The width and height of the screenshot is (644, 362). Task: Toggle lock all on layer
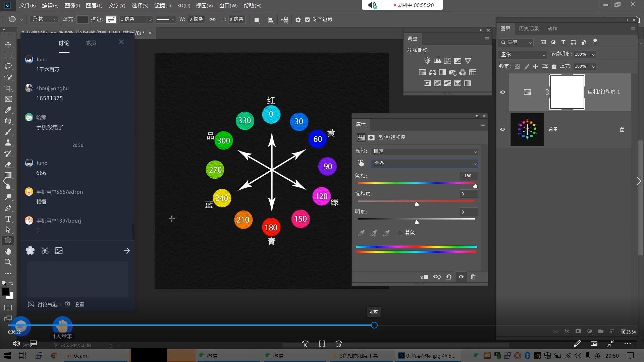point(554,66)
